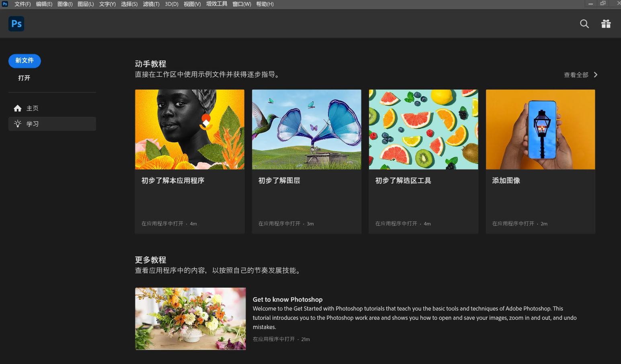Click the Photoshop Ps logo icon
The image size is (621, 364).
[x=16, y=24]
